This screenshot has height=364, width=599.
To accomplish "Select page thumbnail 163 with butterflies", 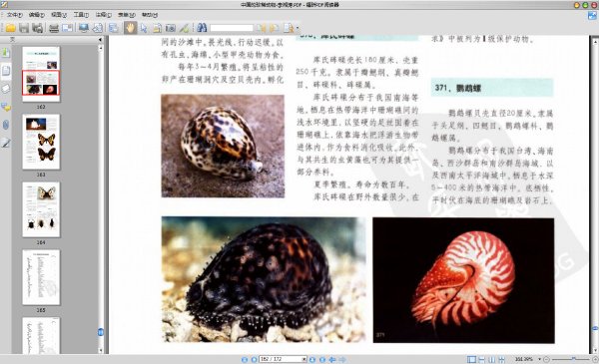I will coord(41,142).
